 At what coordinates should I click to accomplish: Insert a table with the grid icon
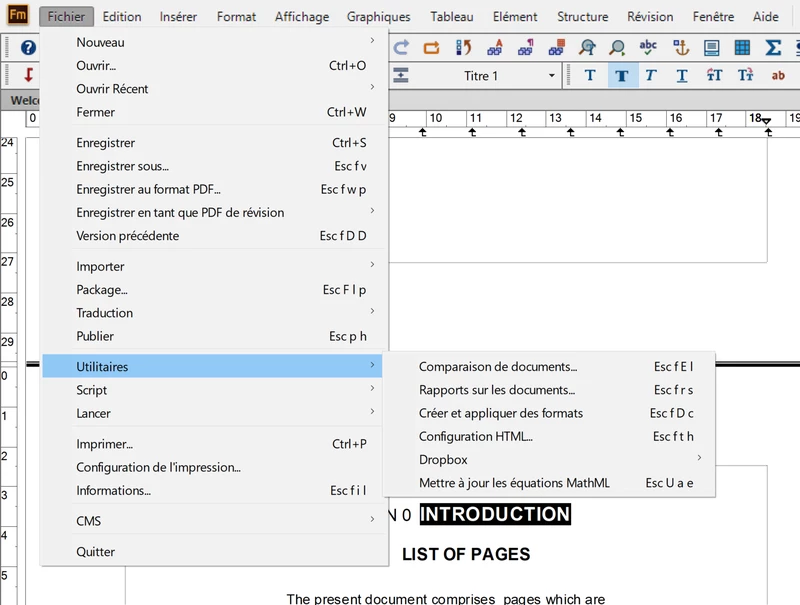(742, 47)
